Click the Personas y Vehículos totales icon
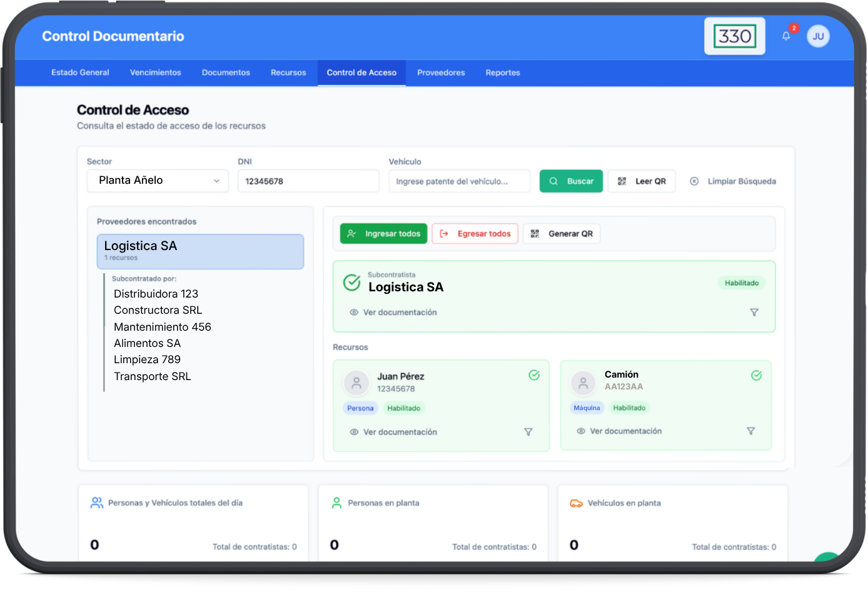The height and width of the screenshot is (592, 868). [97, 503]
